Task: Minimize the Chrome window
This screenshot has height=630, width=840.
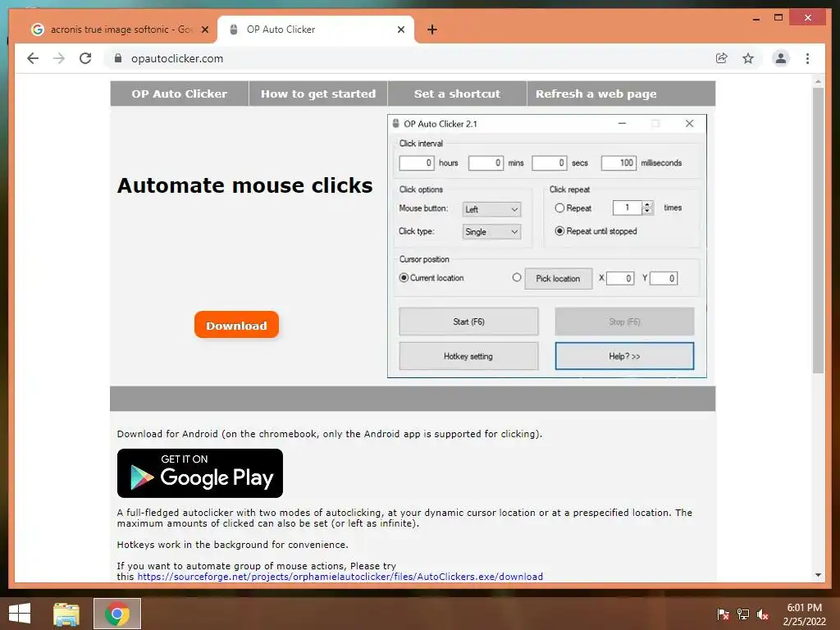Action: 756,18
